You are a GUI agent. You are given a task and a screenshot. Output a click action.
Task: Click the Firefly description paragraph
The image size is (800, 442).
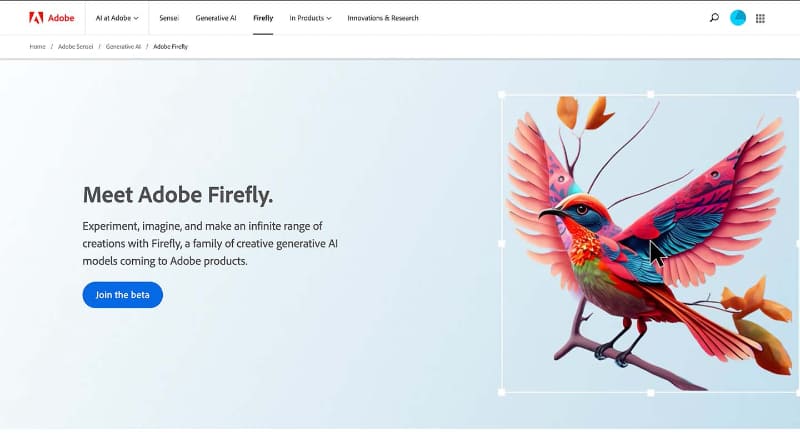pyautogui.click(x=210, y=243)
